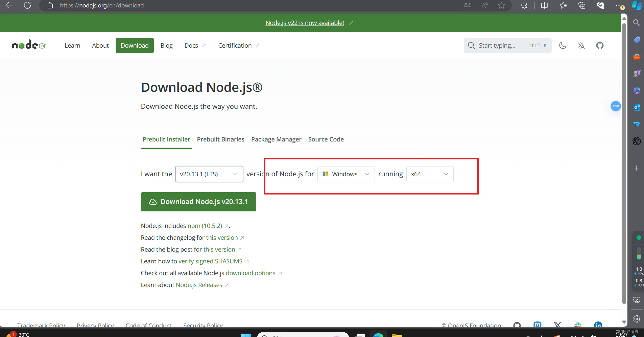Click the blue 42M floating badge
The width and height of the screenshot is (644, 337).
(616, 106)
